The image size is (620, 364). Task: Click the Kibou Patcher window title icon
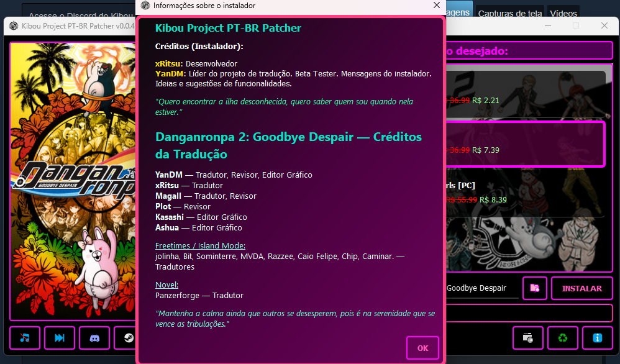pyautogui.click(x=14, y=25)
